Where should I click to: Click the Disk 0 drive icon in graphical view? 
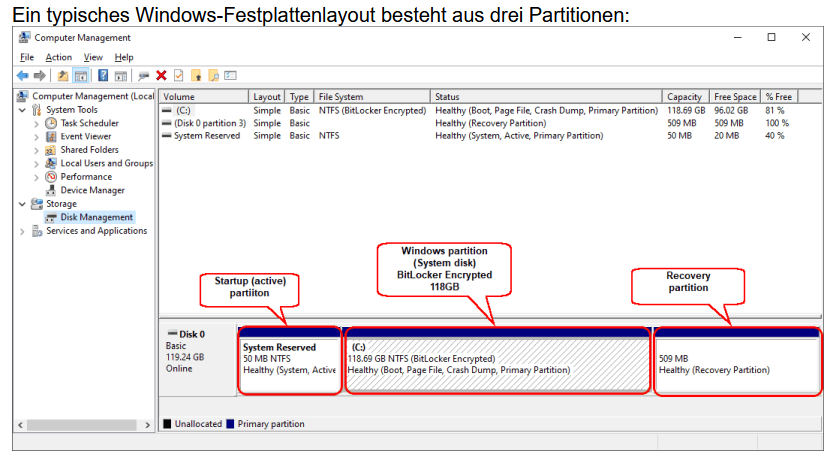(172, 334)
